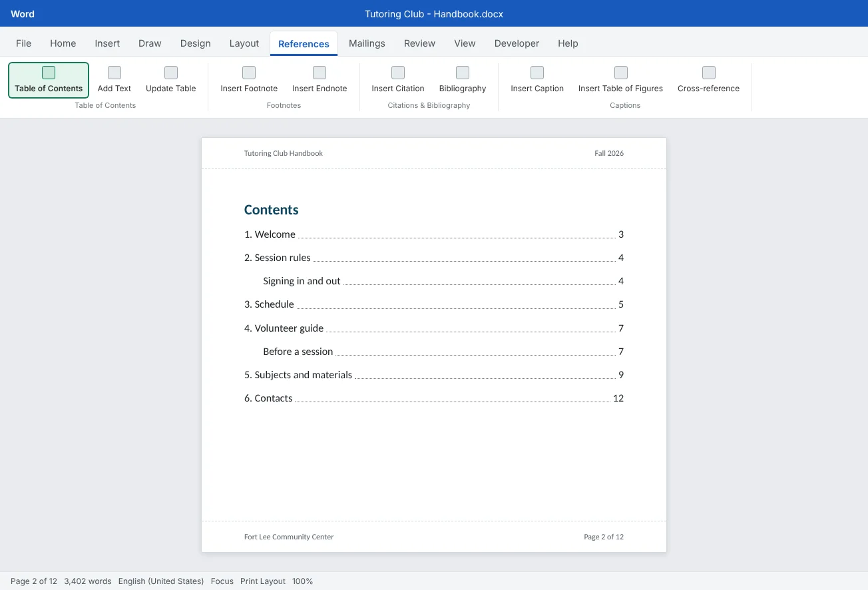This screenshot has width=868, height=590.
Task: Click '4. Volunteer guide' in contents
Action: (x=434, y=328)
